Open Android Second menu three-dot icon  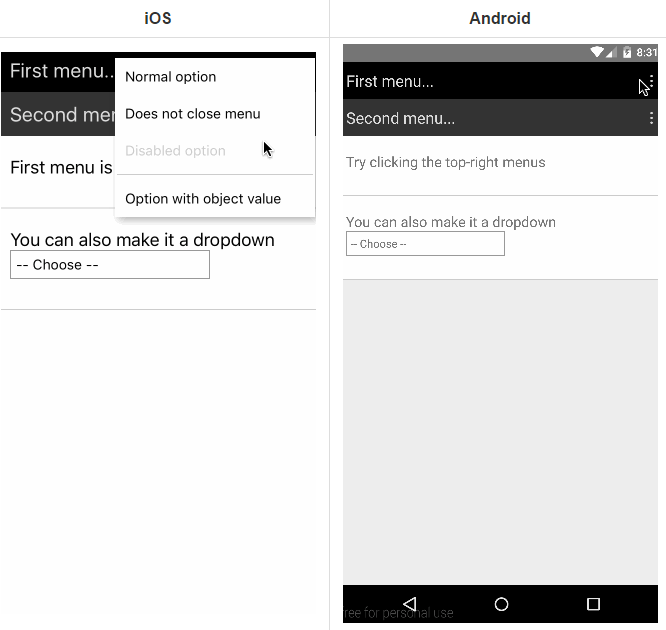pyautogui.click(x=651, y=118)
